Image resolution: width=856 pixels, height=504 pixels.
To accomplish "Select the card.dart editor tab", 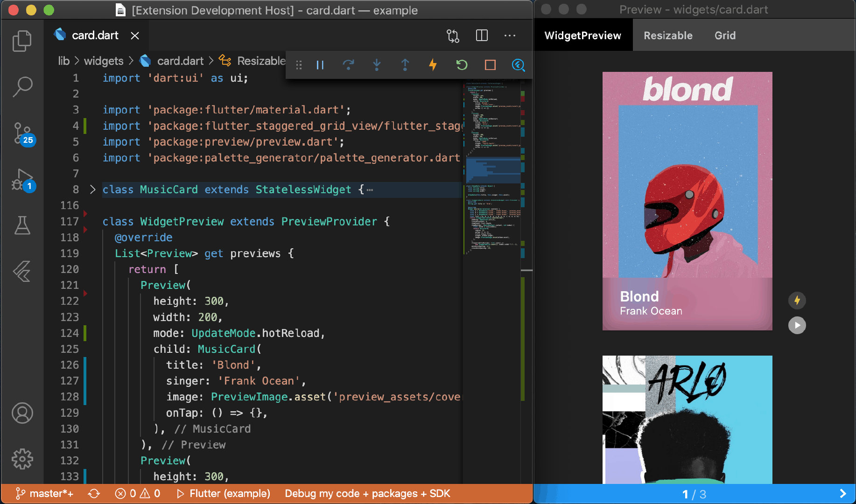I will point(97,35).
